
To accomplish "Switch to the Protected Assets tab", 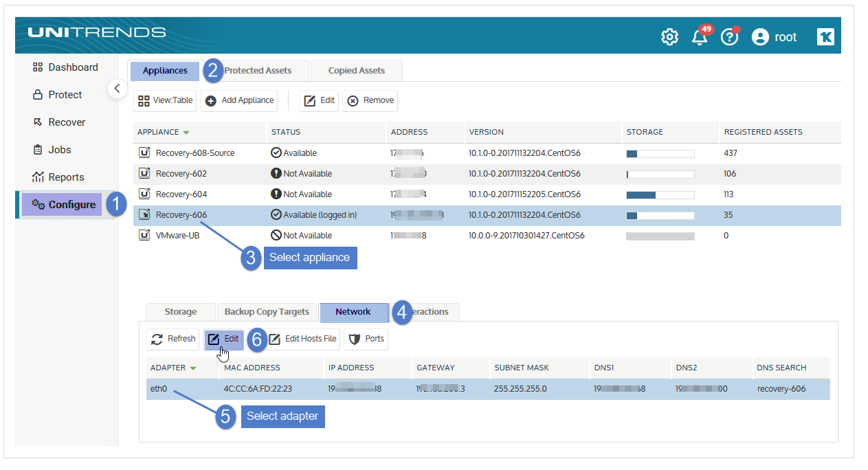I will [x=258, y=71].
